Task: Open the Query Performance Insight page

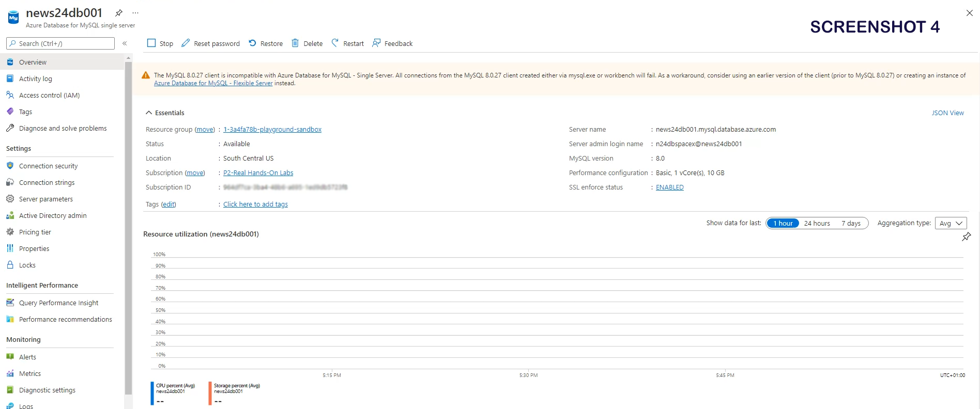Action: 58,303
